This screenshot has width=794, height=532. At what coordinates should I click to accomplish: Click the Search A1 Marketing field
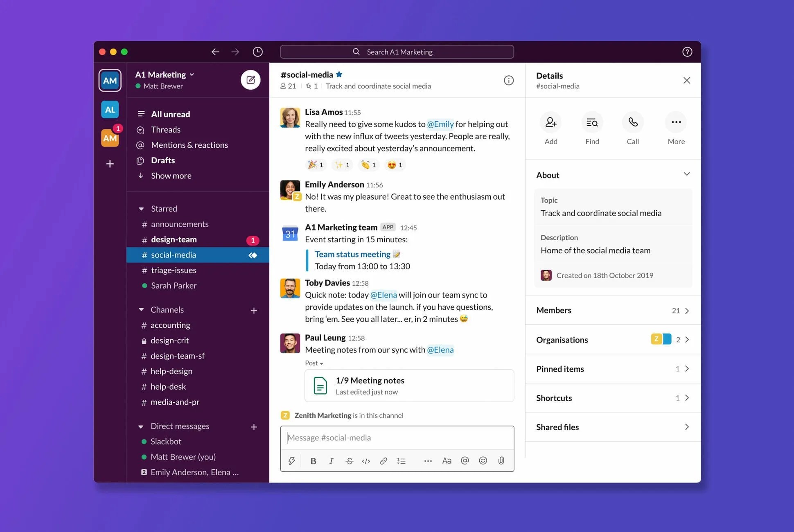pos(397,52)
